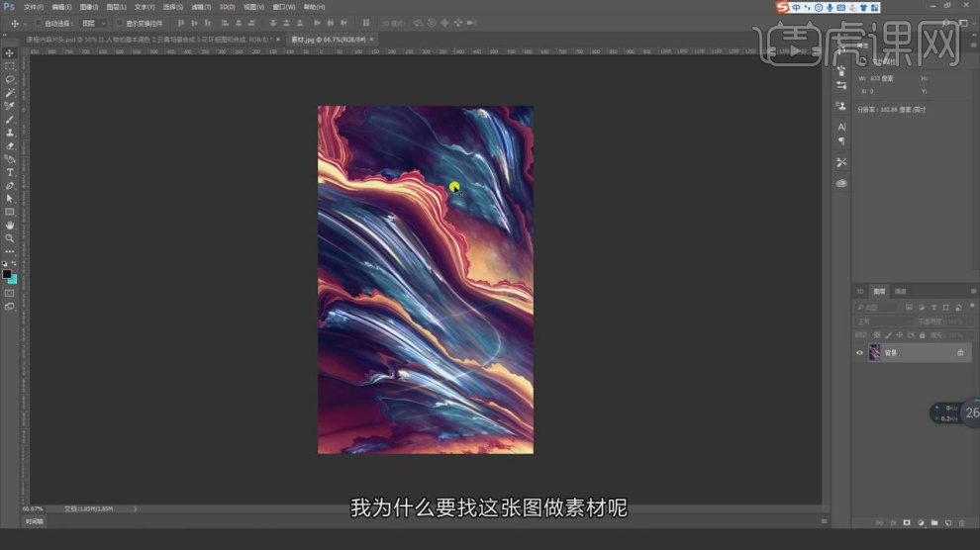Image resolution: width=980 pixels, height=550 pixels.
Task: Select the Brush tool
Action: (x=9, y=120)
